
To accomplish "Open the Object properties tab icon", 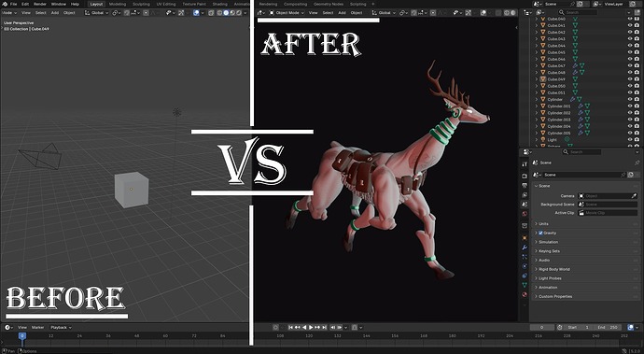I will click(x=525, y=237).
